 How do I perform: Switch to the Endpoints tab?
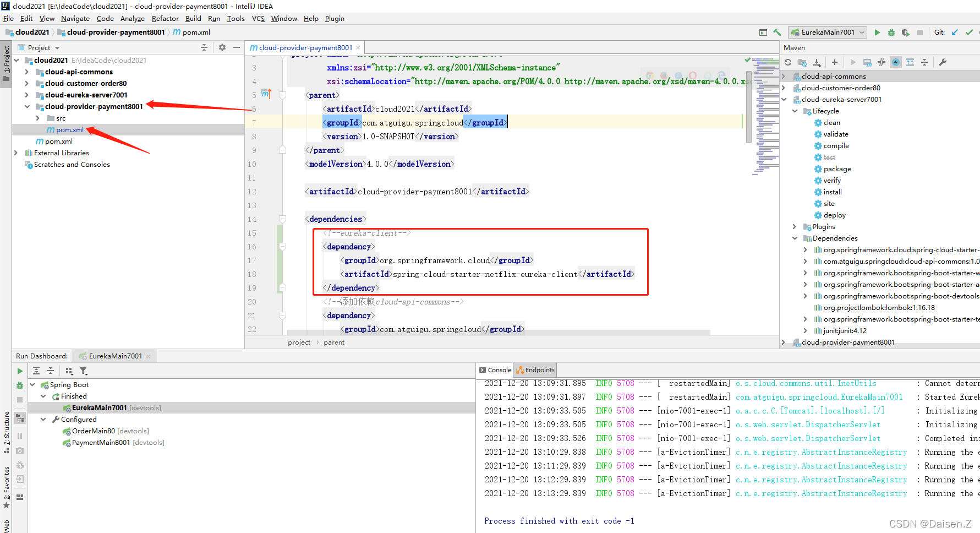(535, 370)
